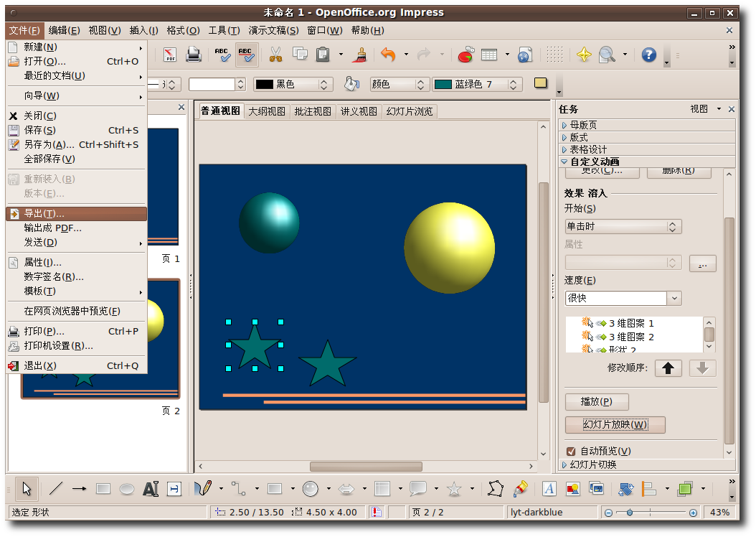Open the Start combo box showing 单击时
The height and width of the screenshot is (537, 756).
pyautogui.click(x=623, y=226)
